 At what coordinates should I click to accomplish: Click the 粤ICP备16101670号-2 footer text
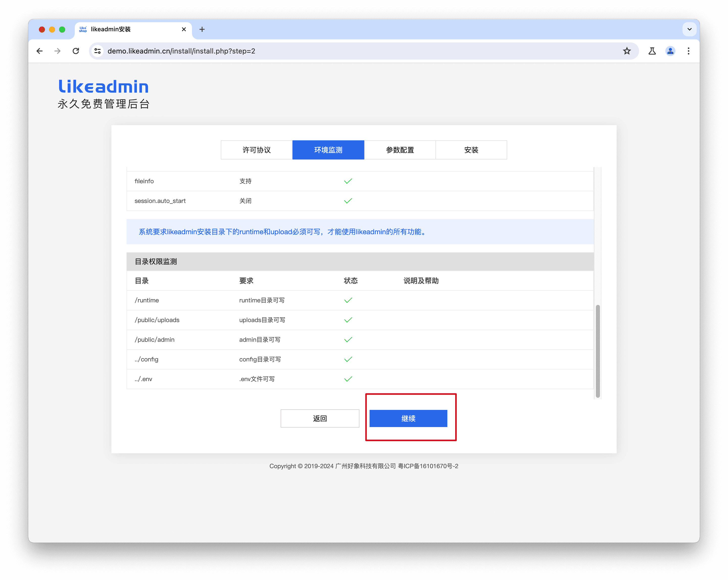pyautogui.click(x=428, y=466)
